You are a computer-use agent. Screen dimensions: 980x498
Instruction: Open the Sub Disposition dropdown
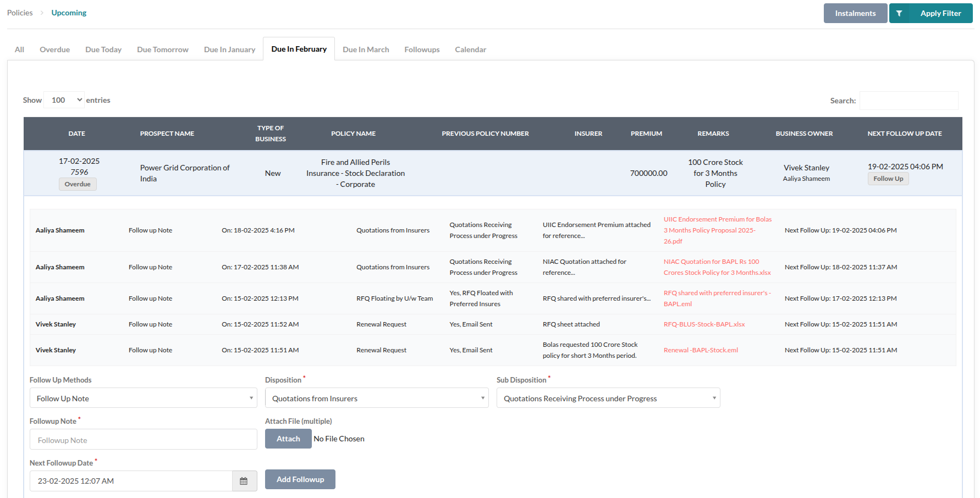pyautogui.click(x=608, y=399)
